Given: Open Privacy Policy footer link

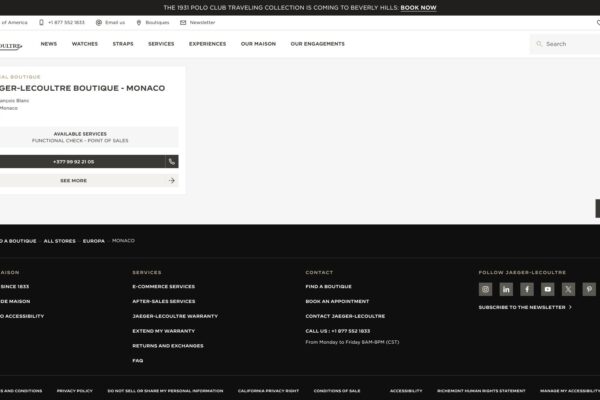Looking at the screenshot, I should tap(75, 391).
